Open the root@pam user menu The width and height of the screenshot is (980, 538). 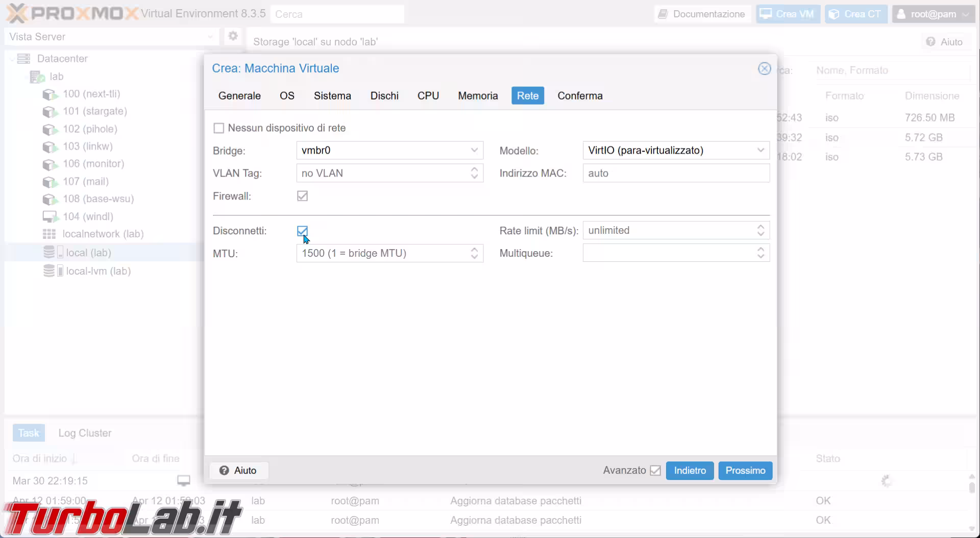933,14
